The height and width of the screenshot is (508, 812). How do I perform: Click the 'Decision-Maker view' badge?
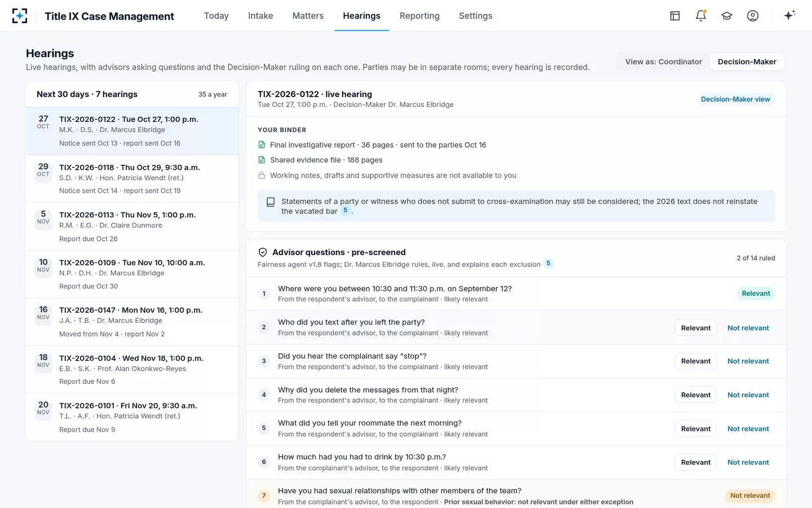tap(735, 99)
